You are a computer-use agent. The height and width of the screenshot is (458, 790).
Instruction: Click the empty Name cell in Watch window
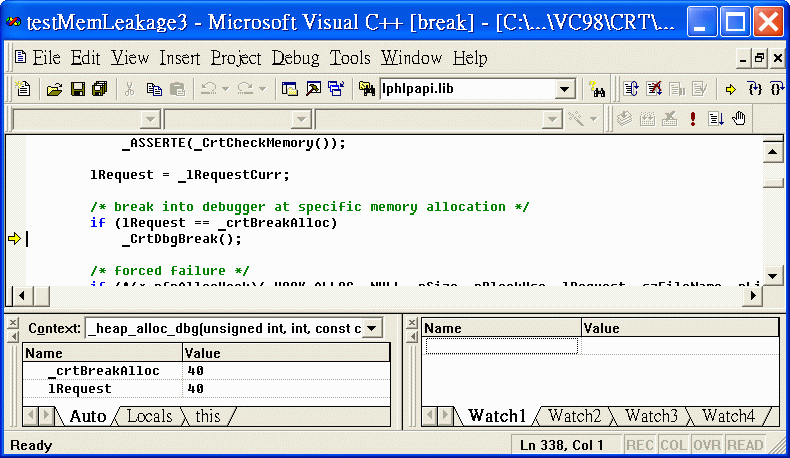click(501, 346)
